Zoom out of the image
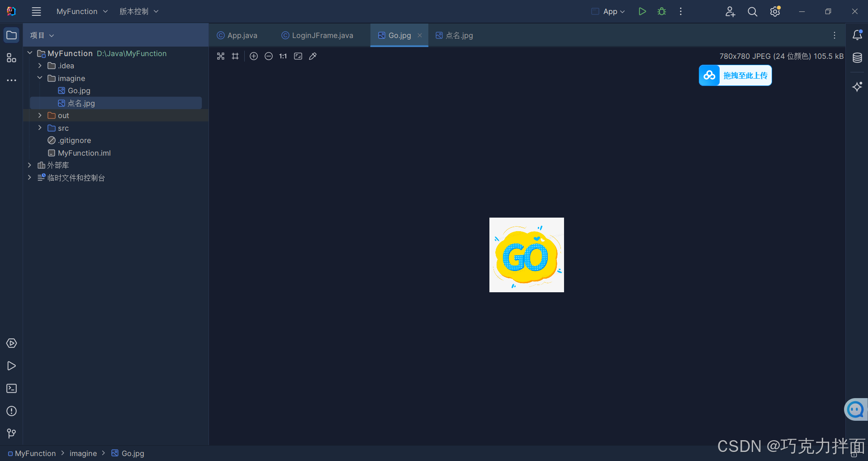 pyautogui.click(x=269, y=56)
